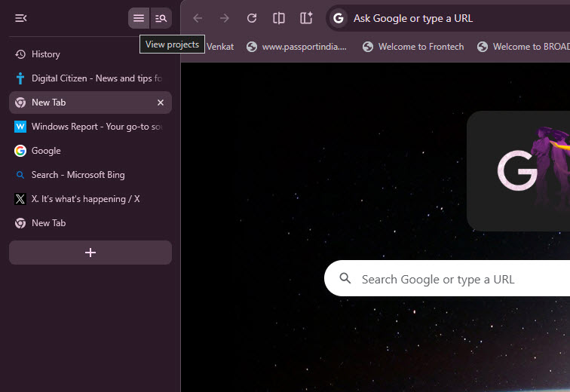Click the History clock icon

[20, 54]
